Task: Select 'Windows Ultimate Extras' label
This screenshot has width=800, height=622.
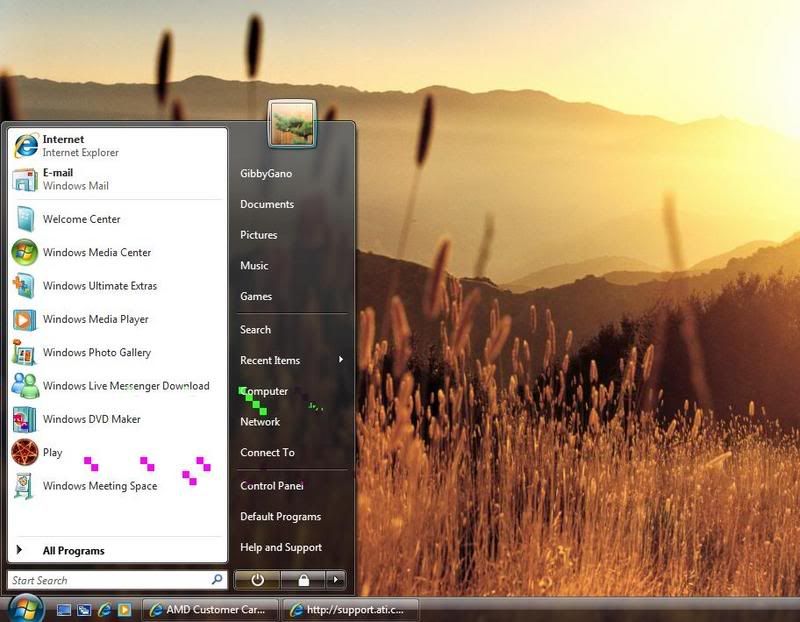Action: (100, 286)
